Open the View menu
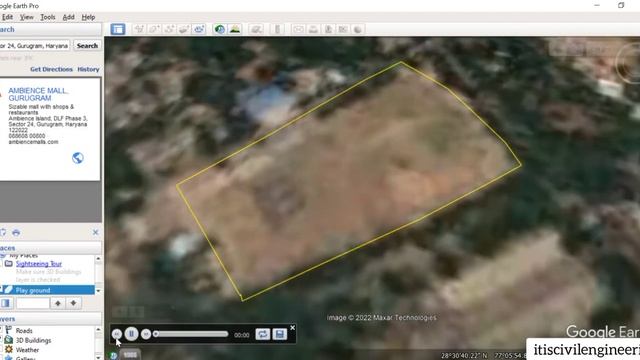Screen dimensions: 640x360 [27, 17]
